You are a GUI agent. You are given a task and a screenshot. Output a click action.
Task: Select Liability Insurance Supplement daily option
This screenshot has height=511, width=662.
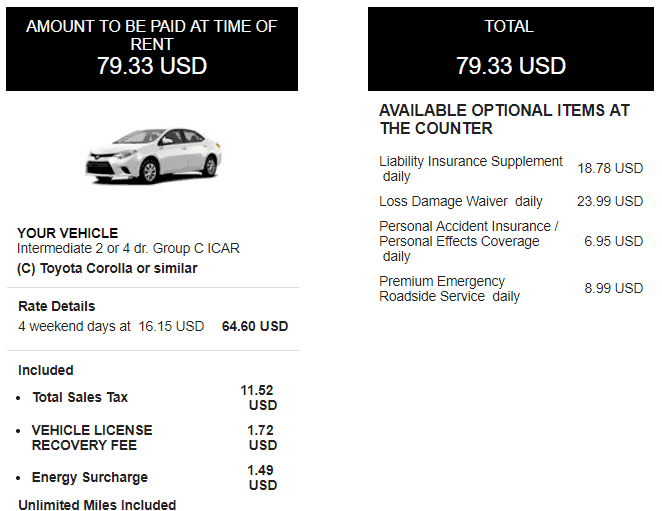[x=470, y=169]
